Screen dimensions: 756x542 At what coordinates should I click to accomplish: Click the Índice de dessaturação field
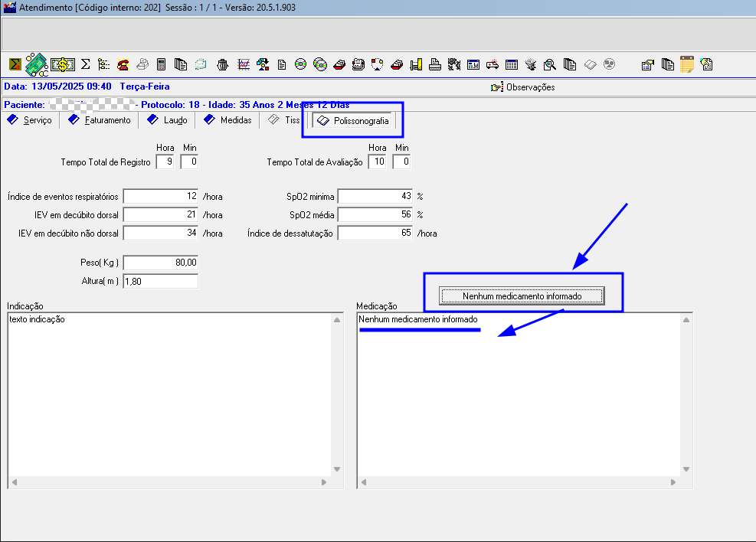tap(375, 233)
